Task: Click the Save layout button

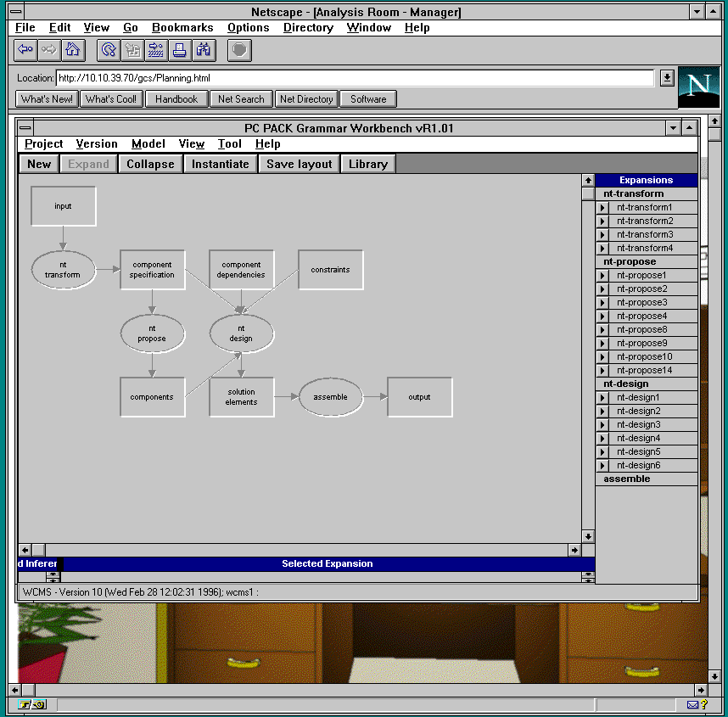Action: (x=300, y=164)
